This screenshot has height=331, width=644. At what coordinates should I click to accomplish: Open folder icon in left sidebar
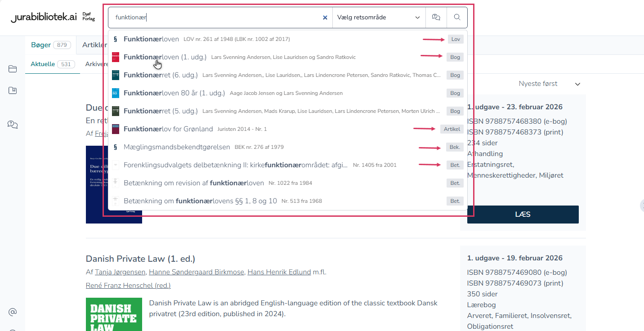[x=13, y=69]
